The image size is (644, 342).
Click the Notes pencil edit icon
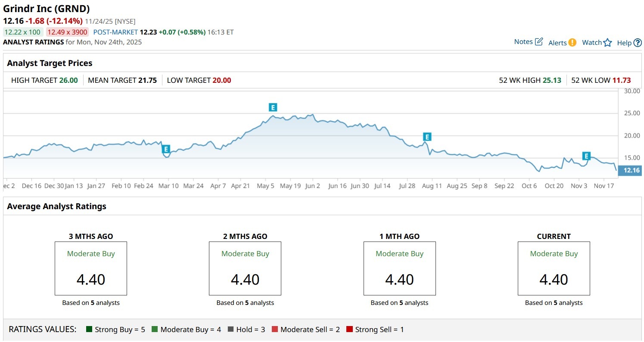[539, 42]
